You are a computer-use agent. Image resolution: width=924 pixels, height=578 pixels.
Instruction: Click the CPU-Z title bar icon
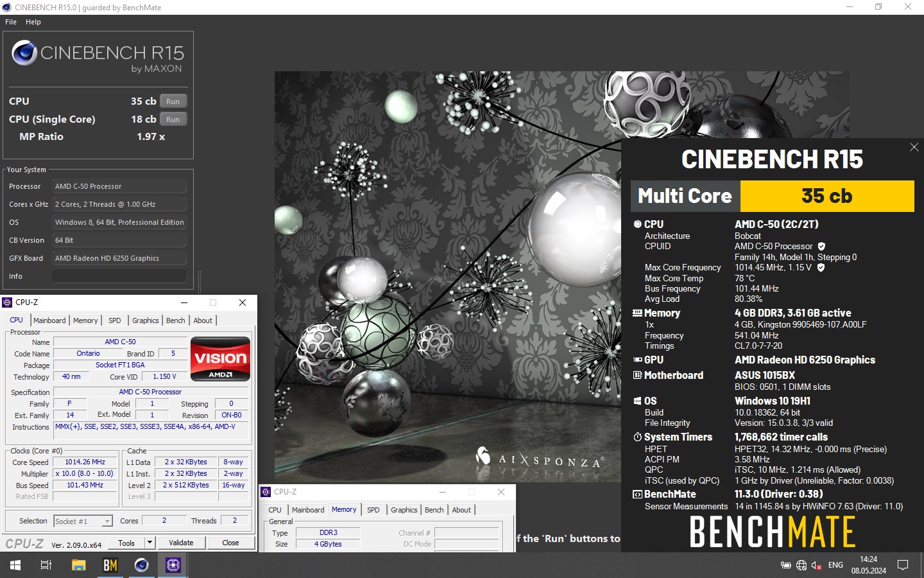8,302
